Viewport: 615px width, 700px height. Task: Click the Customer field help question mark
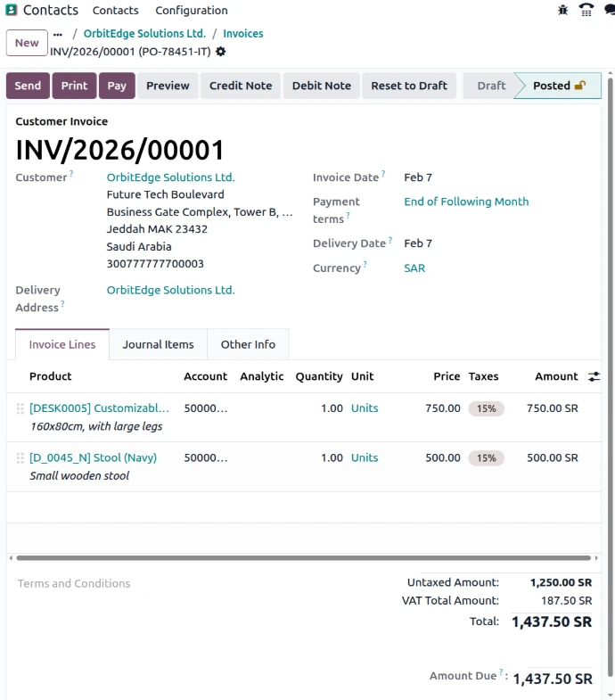click(71, 174)
